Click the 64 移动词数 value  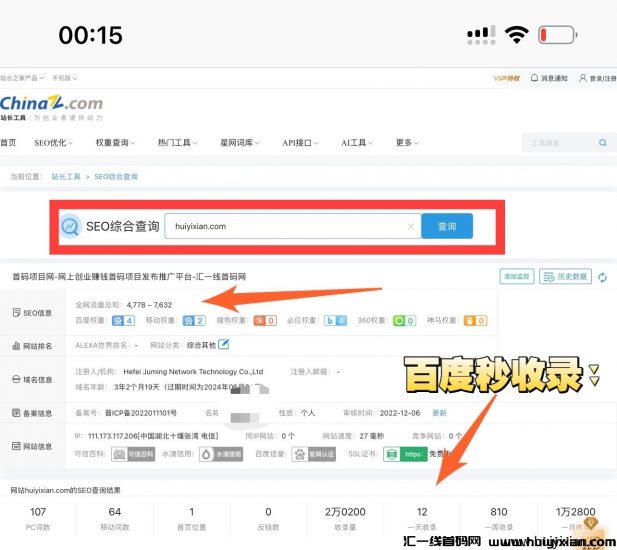(x=115, y=512)
